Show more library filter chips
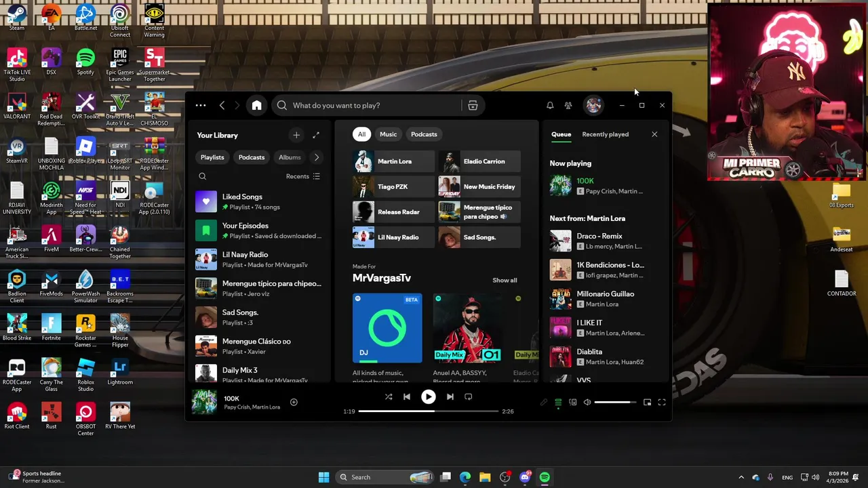 point(316,157)
